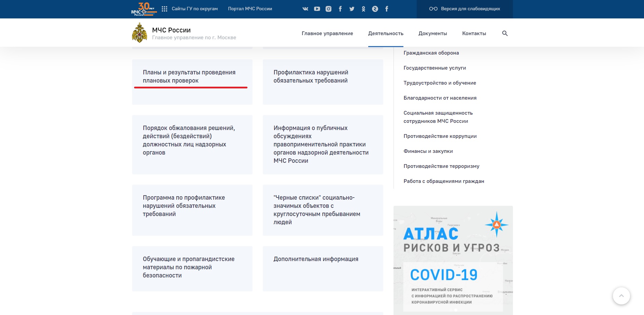Open the Документы menu

pos(433,33)
